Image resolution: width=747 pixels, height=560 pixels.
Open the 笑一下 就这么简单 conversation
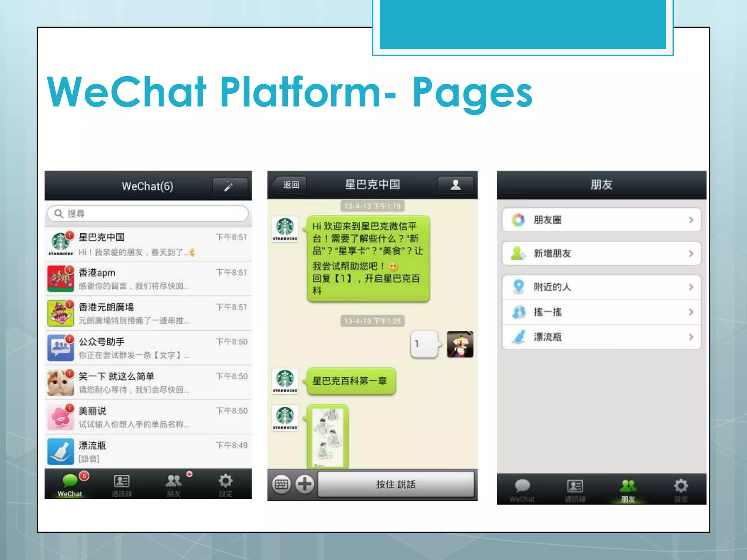point(148,382)
